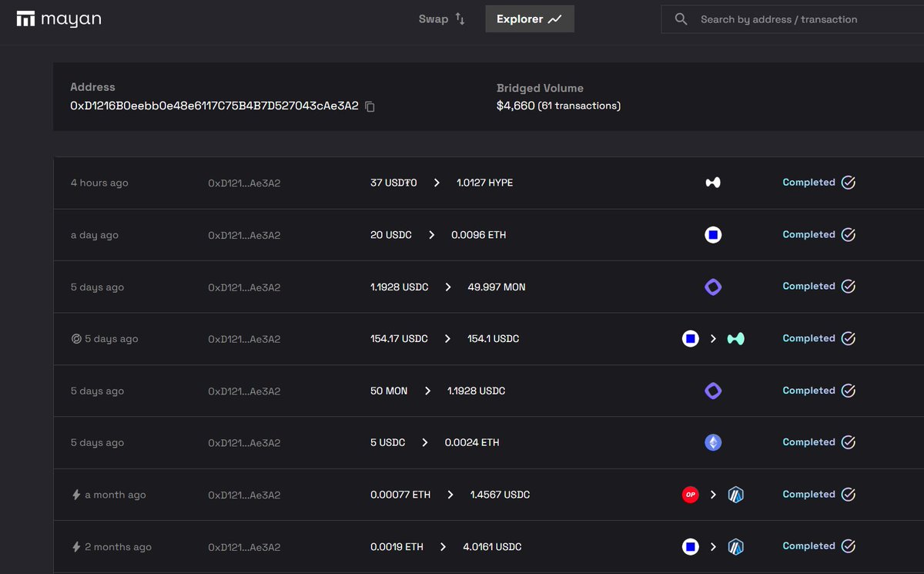Click the '0.0096 ETH' output amount
Image resolution: width=924 pixels, height=574 pixels.
pyautogui.click(x=478, y=235)
